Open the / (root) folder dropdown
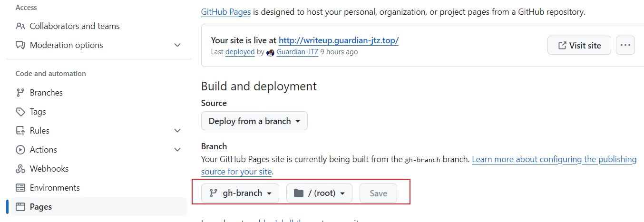This screenshot has width=644, height=222. point(319,193)
